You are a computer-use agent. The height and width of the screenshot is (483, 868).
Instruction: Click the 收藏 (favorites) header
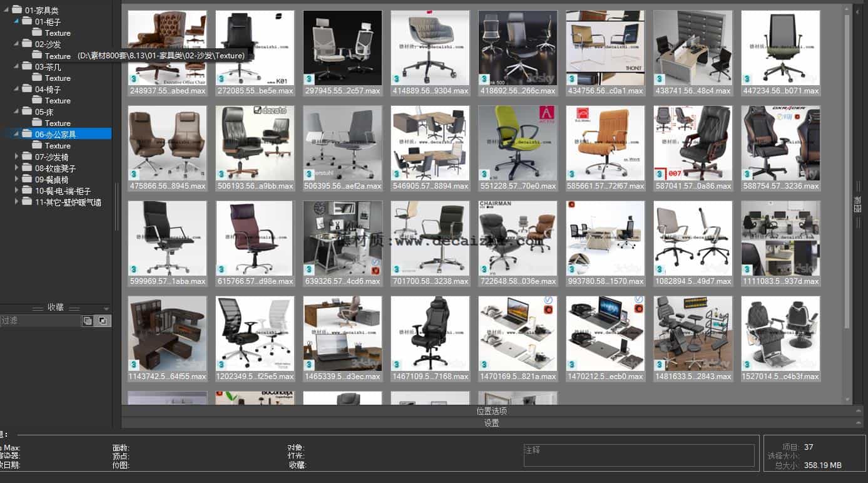56,307
